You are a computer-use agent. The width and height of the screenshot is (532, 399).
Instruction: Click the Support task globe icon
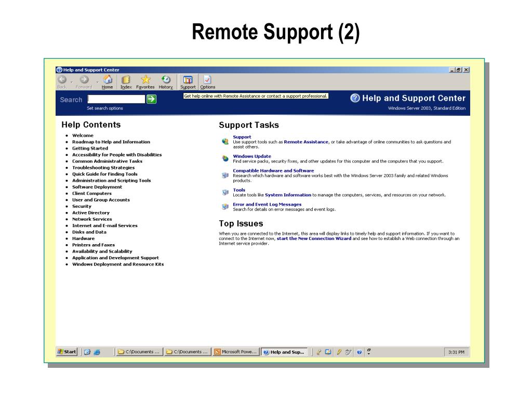click(225, 141)
